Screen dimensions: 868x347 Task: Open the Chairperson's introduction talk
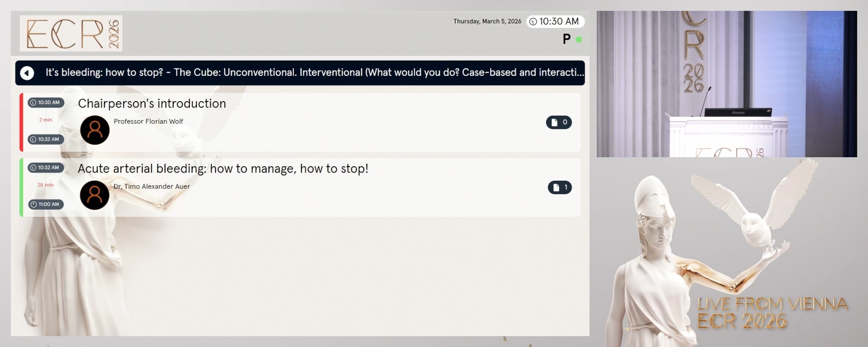click(152, 103)
